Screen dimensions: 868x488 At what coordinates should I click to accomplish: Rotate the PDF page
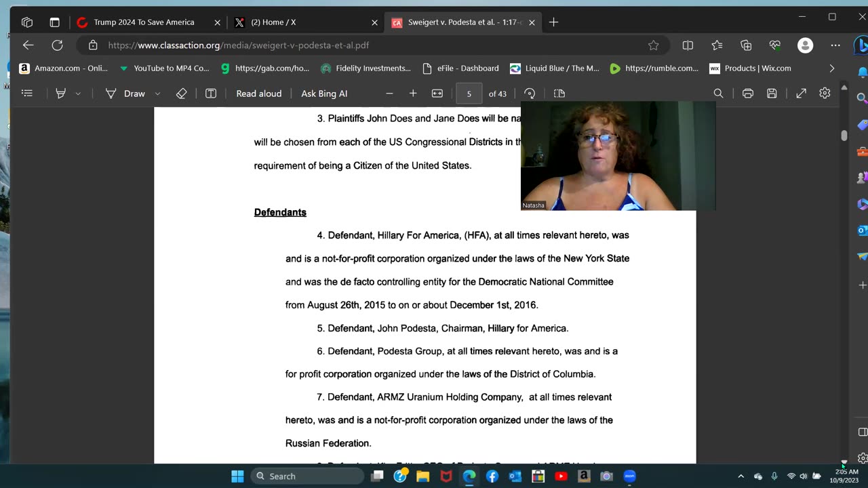click(530, 94)
